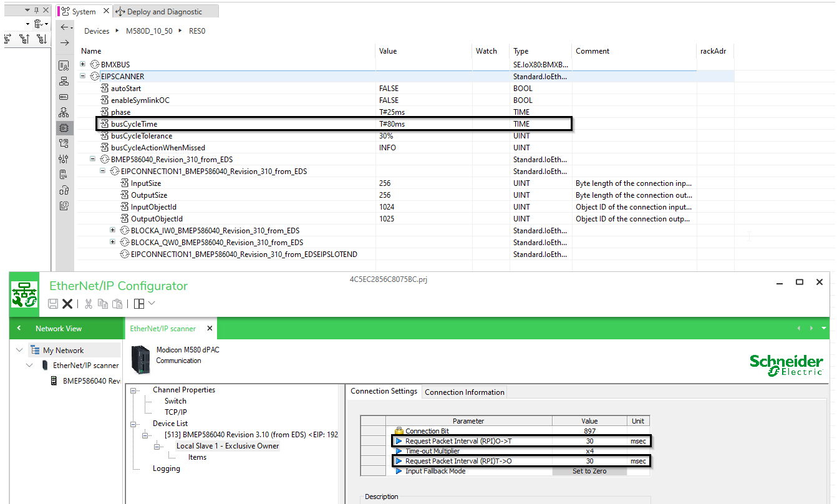
Task: Cut with scissors icon in Configurator
Action: [89, 304]
